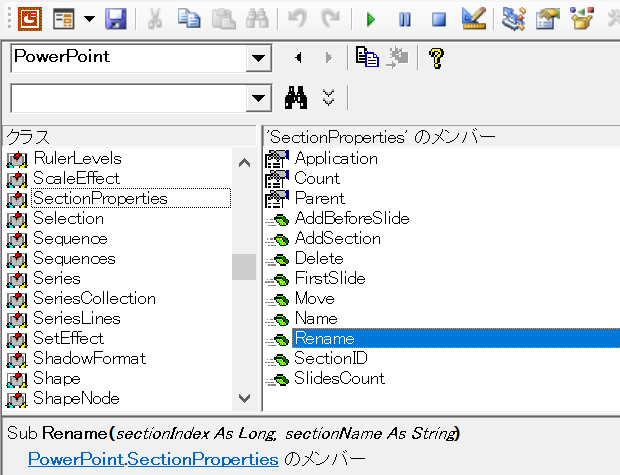This screenshot has height=475, width=620.
Task: Select the ShadowFormat class
Action: [x=90, y=358]
